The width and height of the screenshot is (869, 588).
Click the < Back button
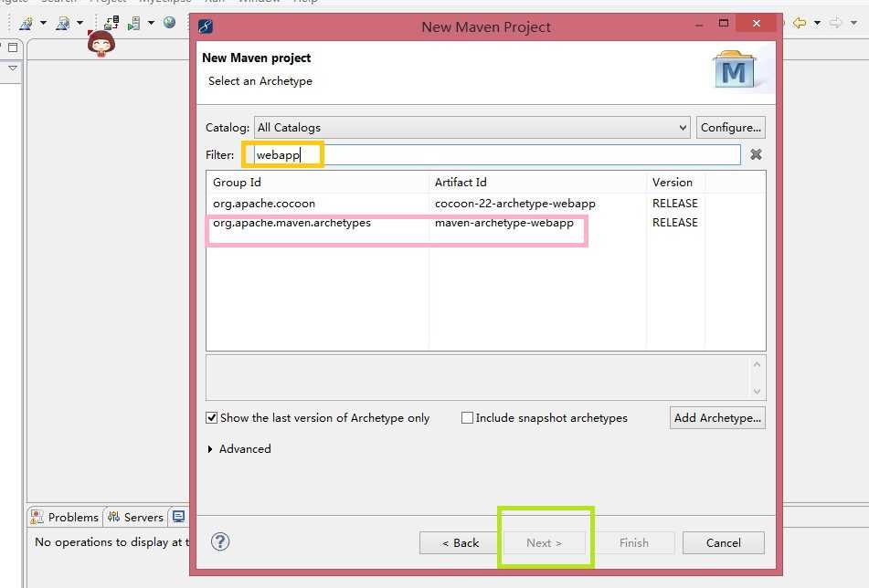(x=461, y=542)
